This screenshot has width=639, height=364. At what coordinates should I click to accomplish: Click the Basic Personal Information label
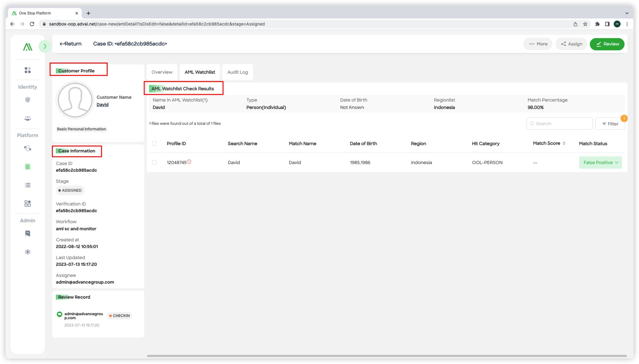pos(82,129)
